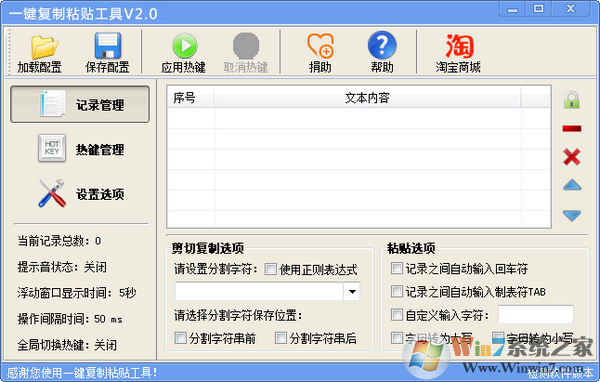600x382 pixels.
Task: Move record down with blue down arrow
Action: coord(572,215)
